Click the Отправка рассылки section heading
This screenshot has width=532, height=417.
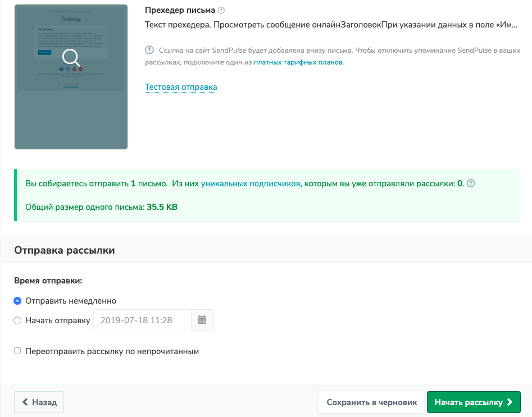click(x=65, y=250)
